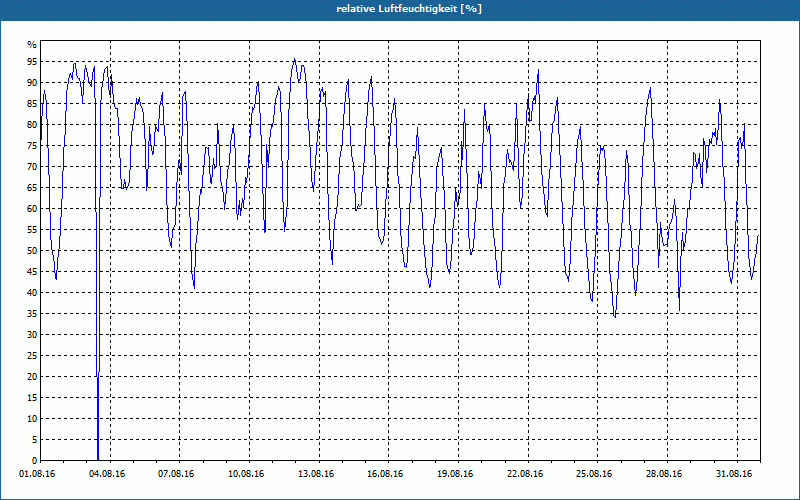Click the y-axis value 85

[32, 104]
